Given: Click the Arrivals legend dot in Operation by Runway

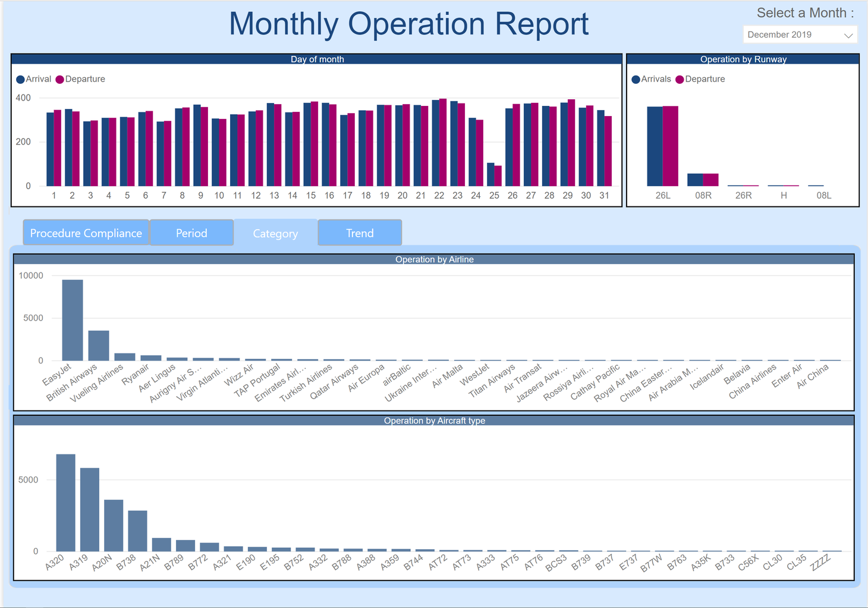Looking at the screenshot, I should pos(636,79).
